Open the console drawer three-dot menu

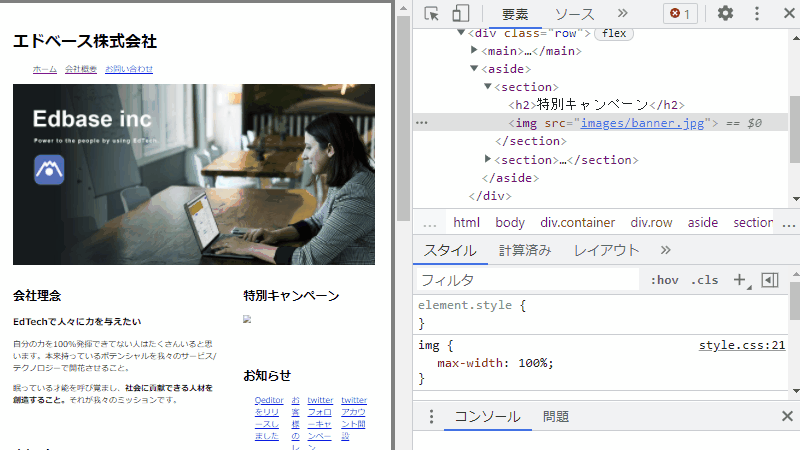[431, 416]
